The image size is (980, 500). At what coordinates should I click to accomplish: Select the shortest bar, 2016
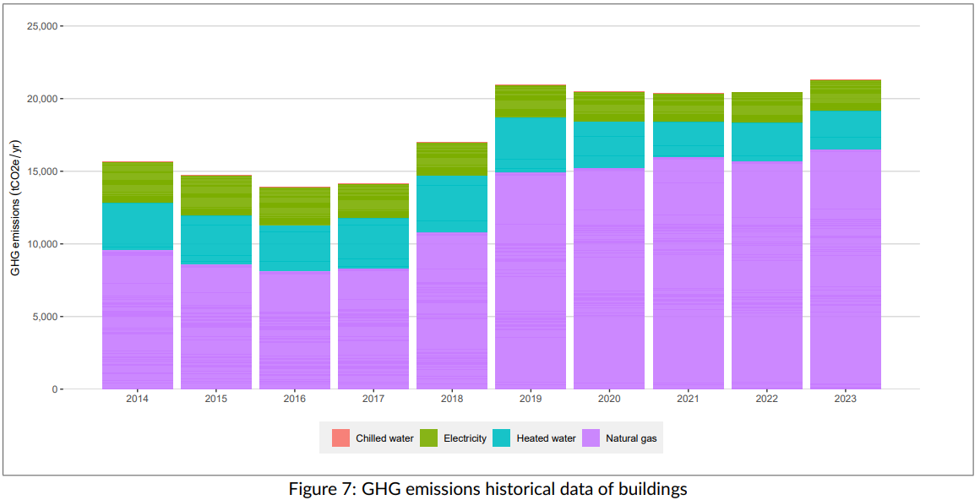pos(294,287)
